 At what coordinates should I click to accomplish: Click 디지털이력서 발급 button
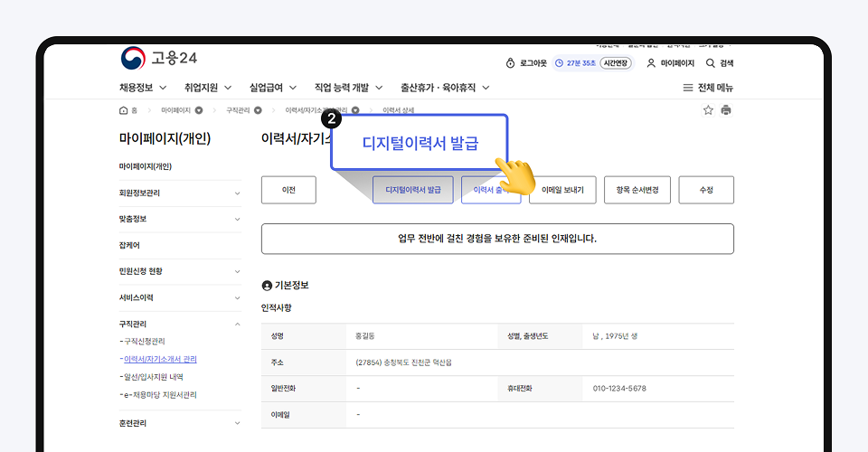pos(413,191)
